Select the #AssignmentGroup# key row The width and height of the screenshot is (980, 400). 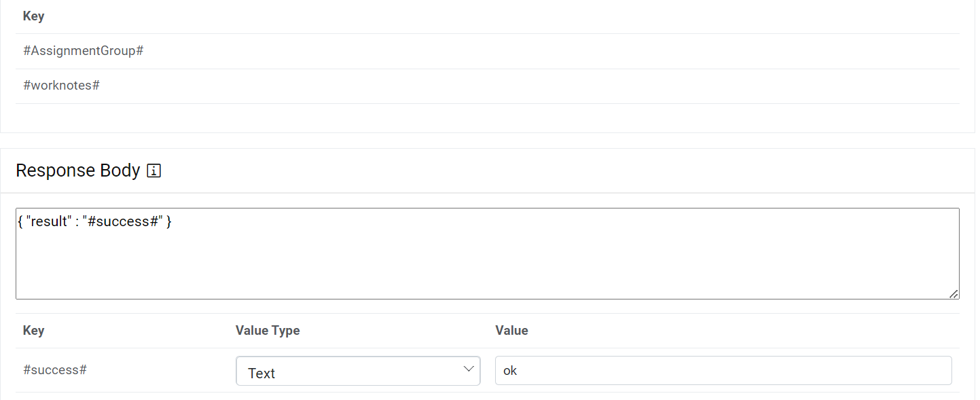coord(83,51)
